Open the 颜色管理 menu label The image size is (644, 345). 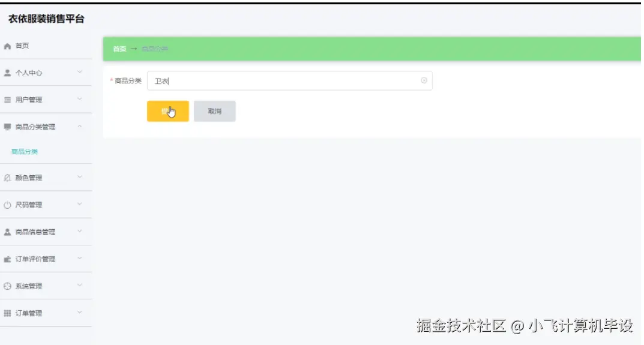tap(29, 178)
